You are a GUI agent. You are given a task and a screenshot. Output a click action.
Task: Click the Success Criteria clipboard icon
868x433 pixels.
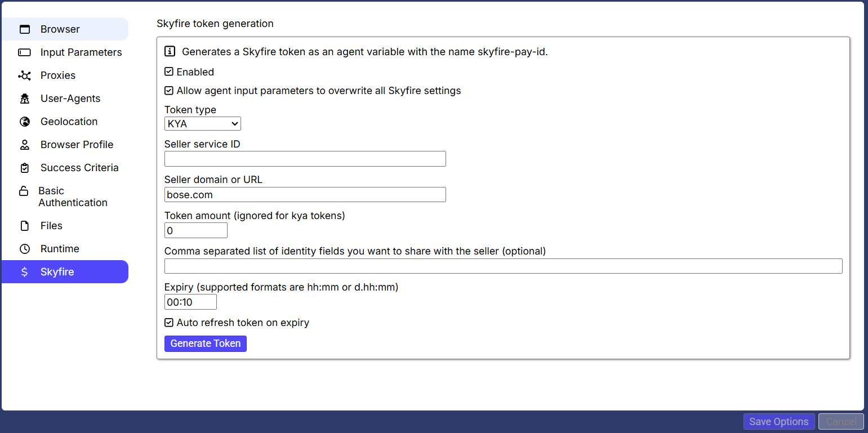click(25, 167)
